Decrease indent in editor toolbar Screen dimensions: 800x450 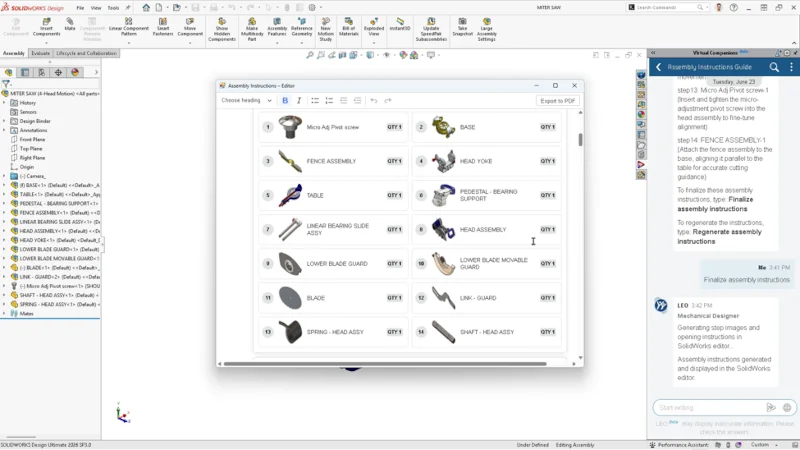(x=343, y=101)
